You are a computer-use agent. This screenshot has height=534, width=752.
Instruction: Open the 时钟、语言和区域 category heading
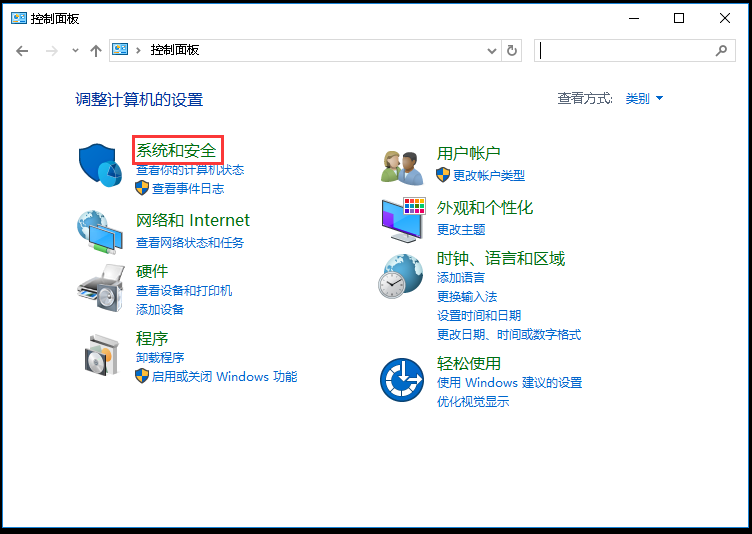click(501, 259)
